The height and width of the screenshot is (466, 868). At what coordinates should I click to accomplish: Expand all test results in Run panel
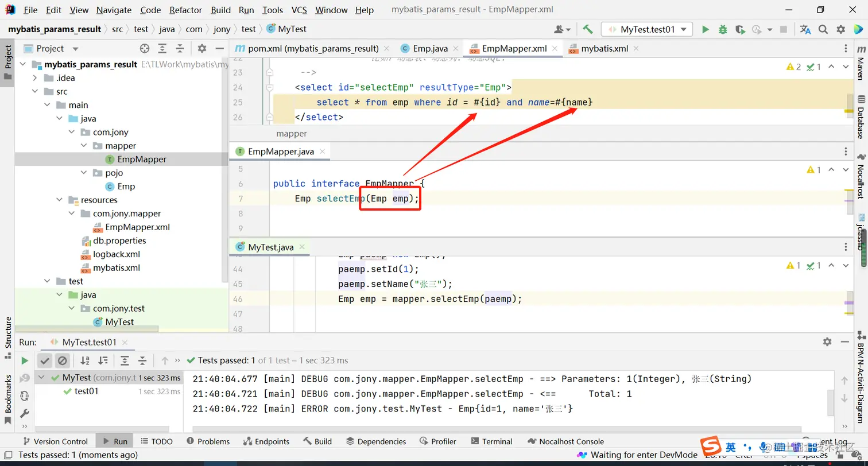tap(125, 360)
